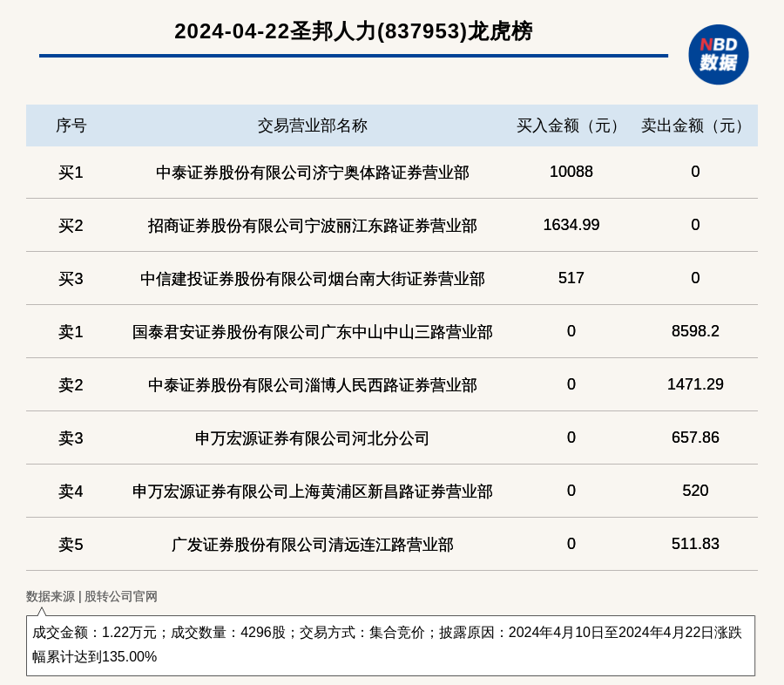Image resolution: width=784 pixels, height=685 pixels.
Task: Click the 成交金额 summary note box
Action: coord(390,646)
